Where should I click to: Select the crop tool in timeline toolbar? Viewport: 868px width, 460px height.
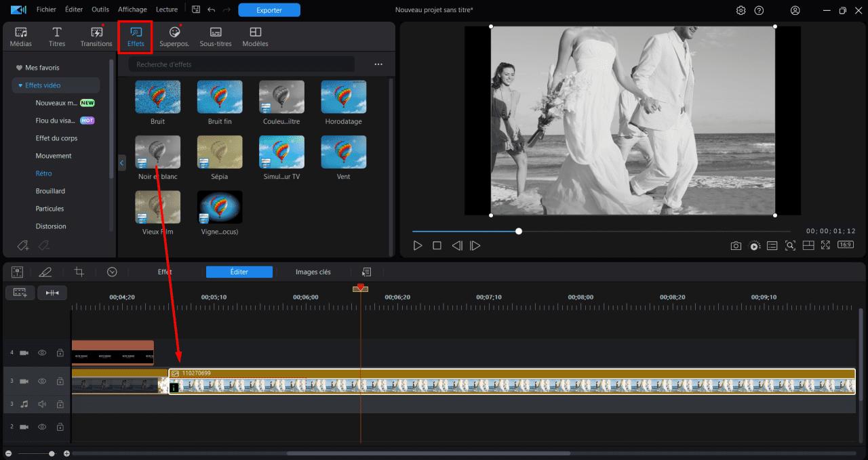79,272
